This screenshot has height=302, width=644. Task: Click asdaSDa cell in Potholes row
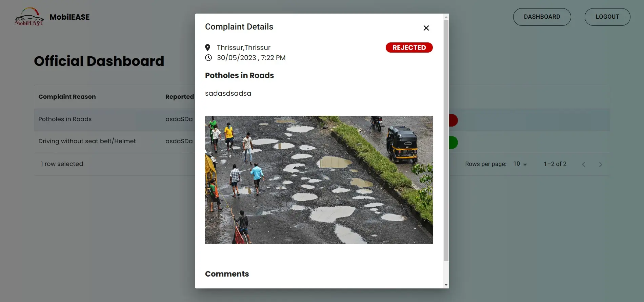pos(179,119)
